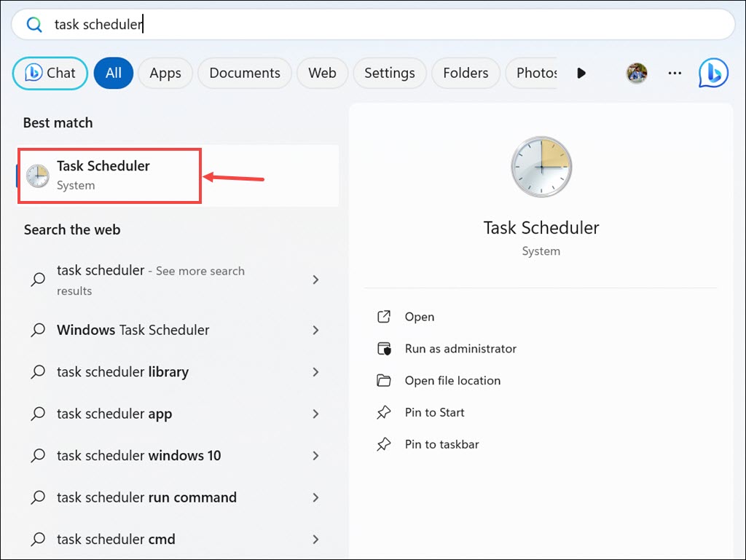746x560 pixels.
Task: Expand the 'task scheduler cmd' suggestion chevron
Action: point(315,540)
